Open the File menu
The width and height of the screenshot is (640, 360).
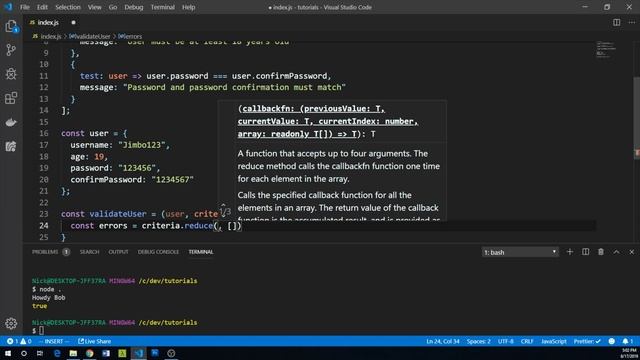pos(24,7)
